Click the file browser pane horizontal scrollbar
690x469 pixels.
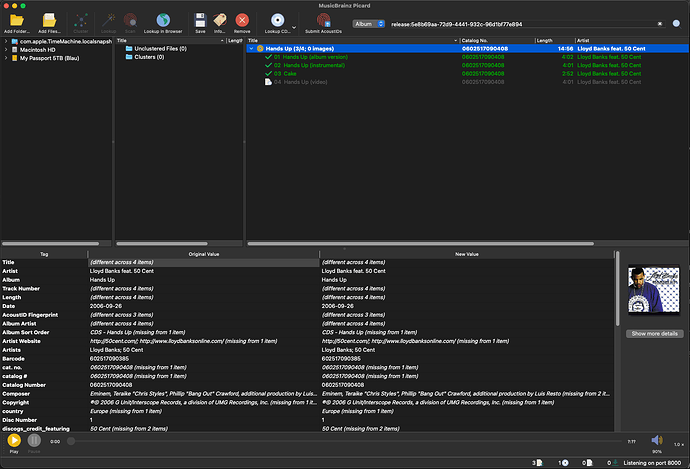51,243
